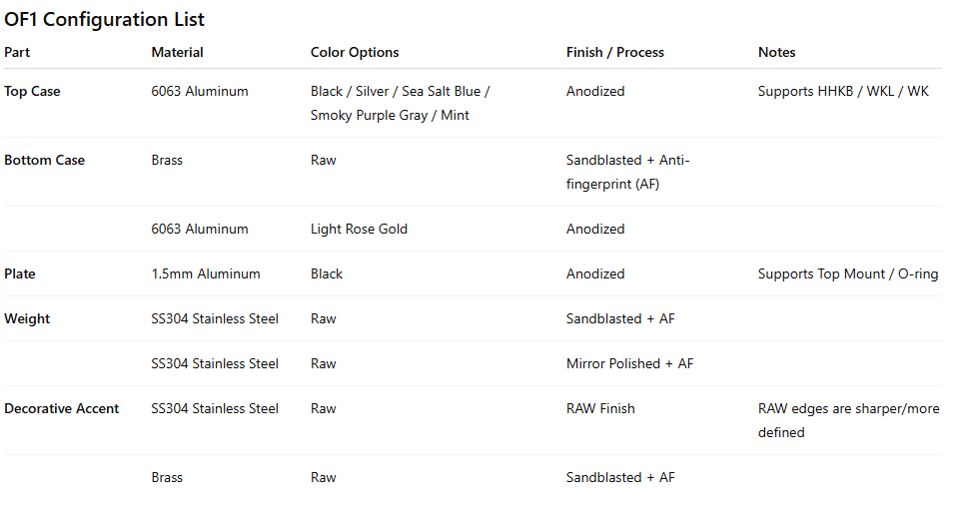
Task: Click the Sandblasted + Anti-fingerprint (AF) finish cell
Action: pos(627,172)
